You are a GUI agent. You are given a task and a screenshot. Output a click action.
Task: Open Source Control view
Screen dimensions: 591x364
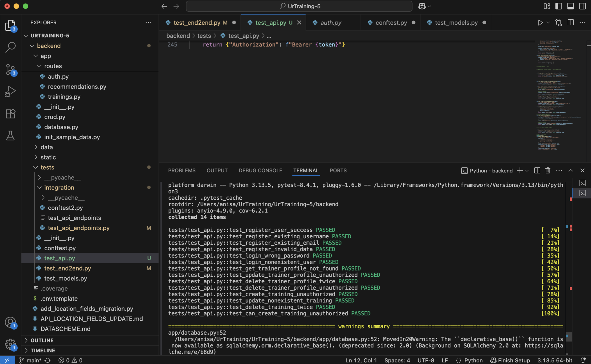(x=10, y=69)
